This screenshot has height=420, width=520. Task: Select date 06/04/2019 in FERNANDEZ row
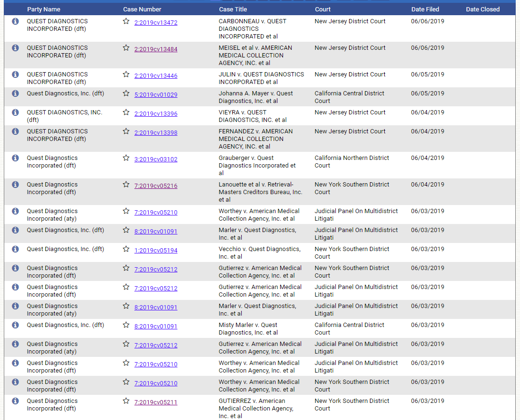tap(427, 131)
